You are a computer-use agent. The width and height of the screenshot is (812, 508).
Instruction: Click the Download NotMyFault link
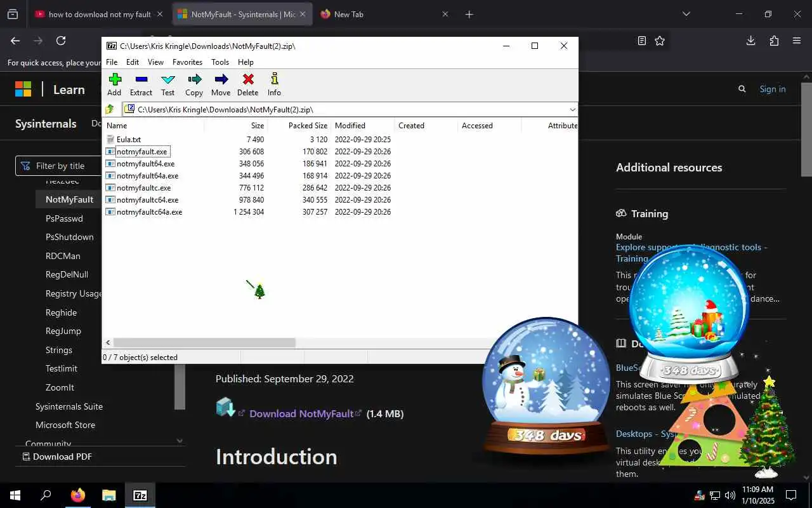(301, 413)
